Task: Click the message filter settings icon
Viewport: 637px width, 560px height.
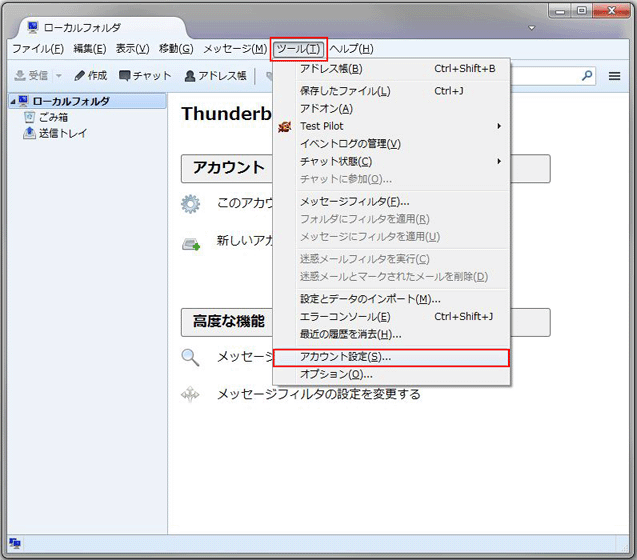Action: [x=190, y=395]
